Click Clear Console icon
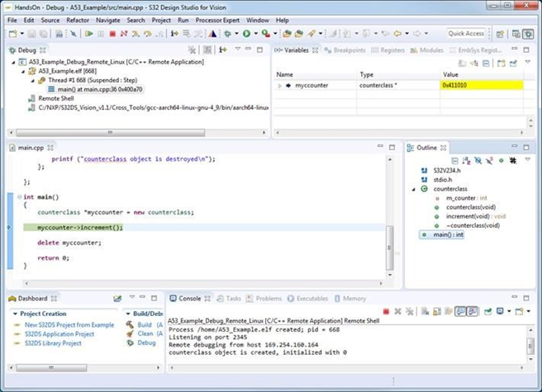The width and height of the screenshot is (542, 392). coord(426,311)
